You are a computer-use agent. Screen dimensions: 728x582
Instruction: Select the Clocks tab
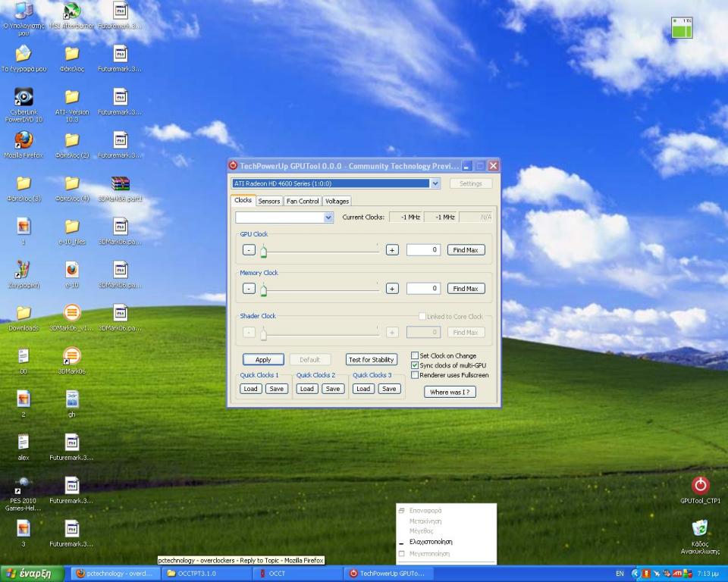tap(243, 200)
